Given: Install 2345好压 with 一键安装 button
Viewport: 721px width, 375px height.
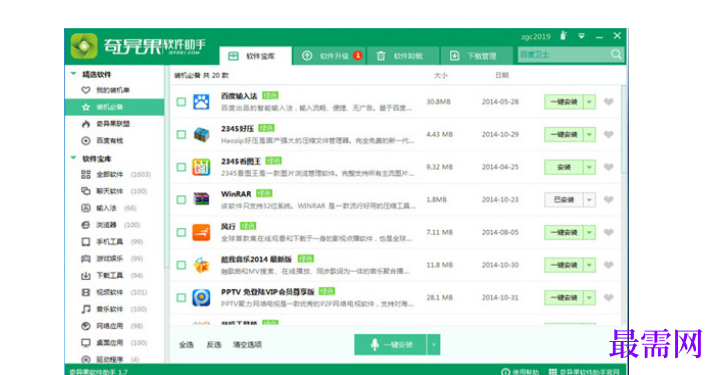Looking at the screenshot, I should (x=564, y=134).
